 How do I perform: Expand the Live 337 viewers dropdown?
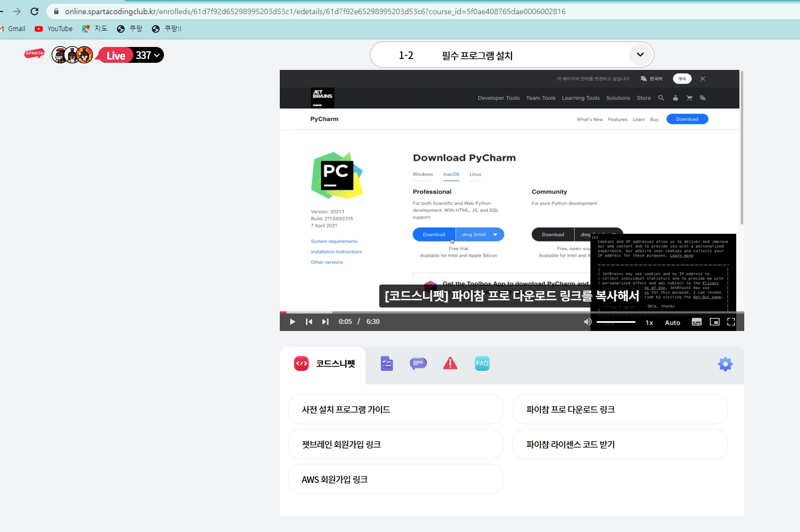[x=131, y=55]
